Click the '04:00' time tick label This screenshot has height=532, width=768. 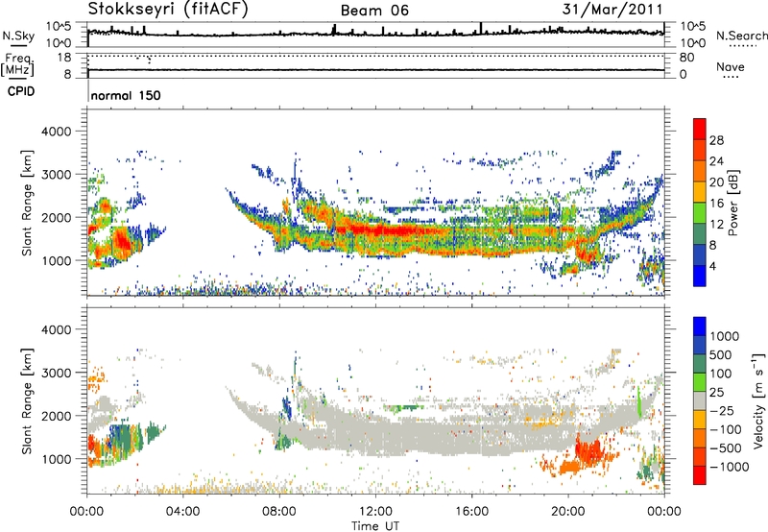click(183, 512)
